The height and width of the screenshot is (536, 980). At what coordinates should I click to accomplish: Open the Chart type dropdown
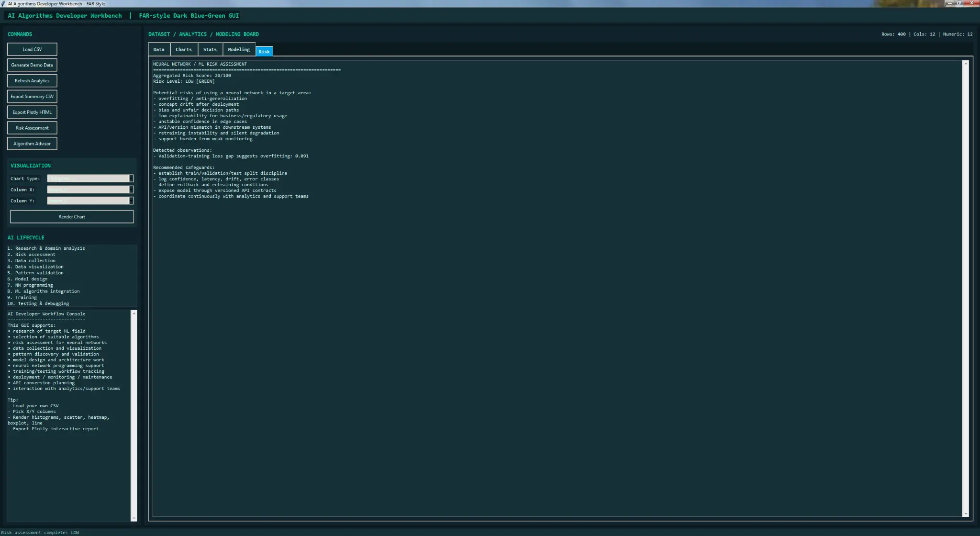(x=90, y=179)
